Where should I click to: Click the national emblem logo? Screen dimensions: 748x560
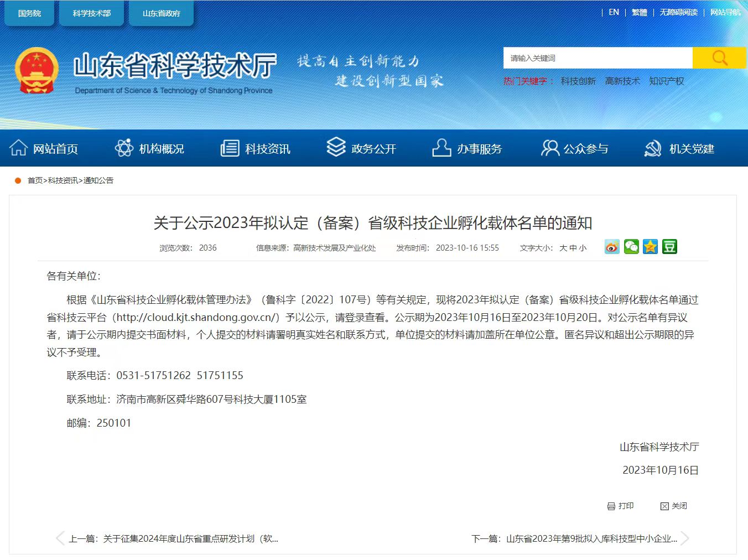(x=37, y=70)
